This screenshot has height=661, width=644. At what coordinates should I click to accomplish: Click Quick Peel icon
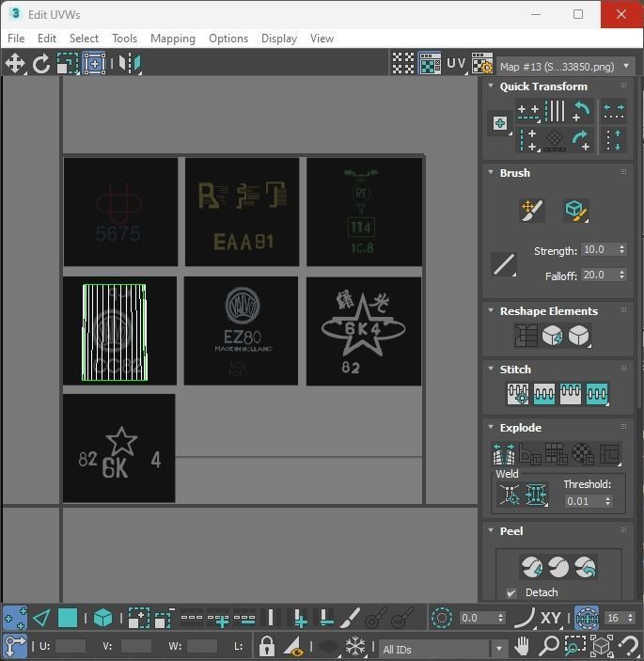[x=532, y=567]
